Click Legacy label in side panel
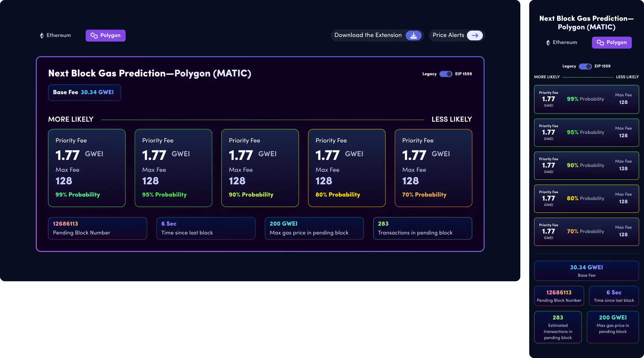The image size is (644, 358). [x=569, y=66]
